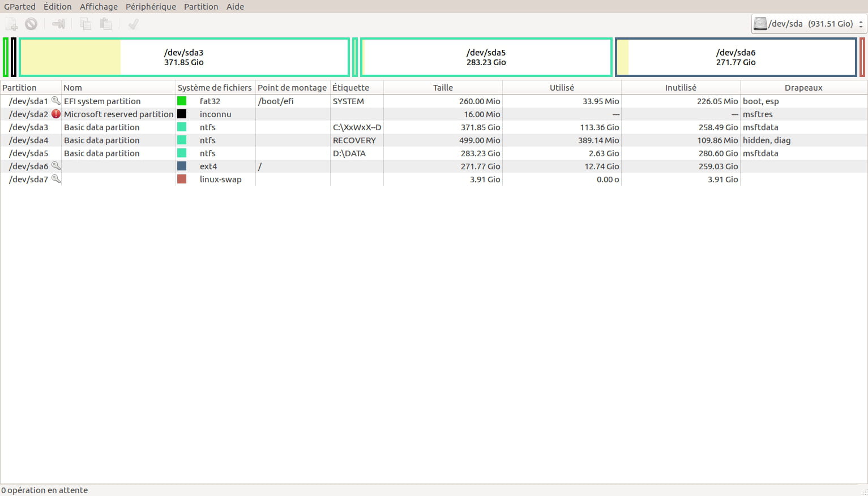The image size is (868, 496).
Task: Click the New partition toolbar icon
Action: pos(11,24)
